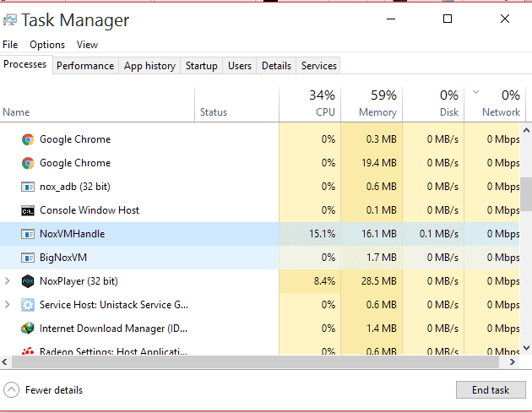Select Service Host: Unistack Service G... name
Screen dimensions: 532x413
[114, 305]
